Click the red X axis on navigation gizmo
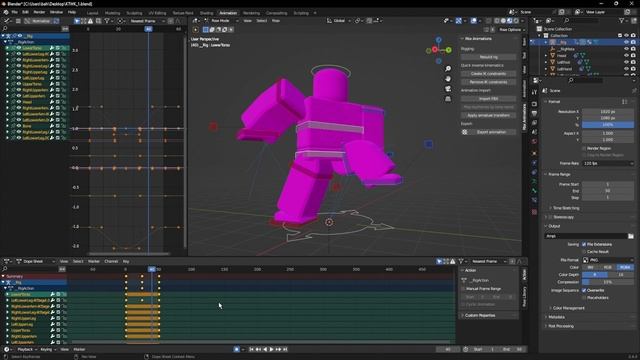 click(x=435, y=49)
